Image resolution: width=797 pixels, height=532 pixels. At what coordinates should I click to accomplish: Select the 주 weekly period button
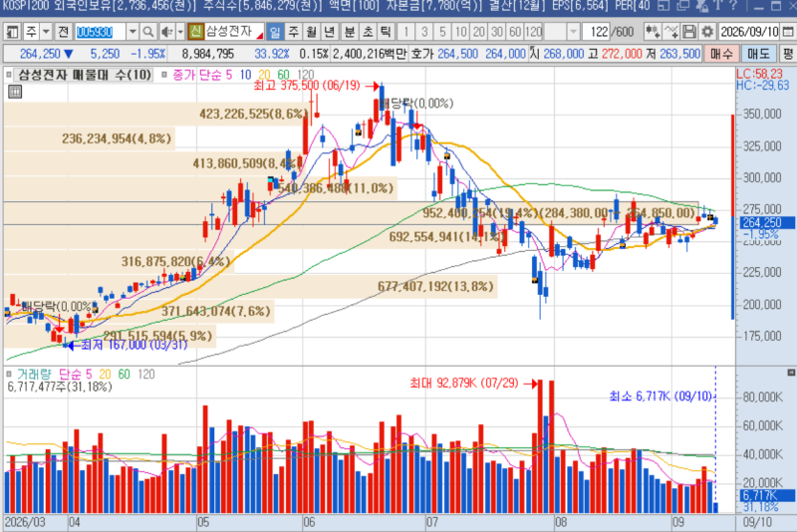(293, 32)
